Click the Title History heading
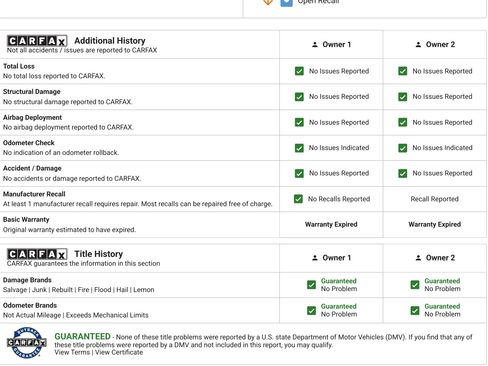Viewport: 488px width, 366px height. (99, 254)
